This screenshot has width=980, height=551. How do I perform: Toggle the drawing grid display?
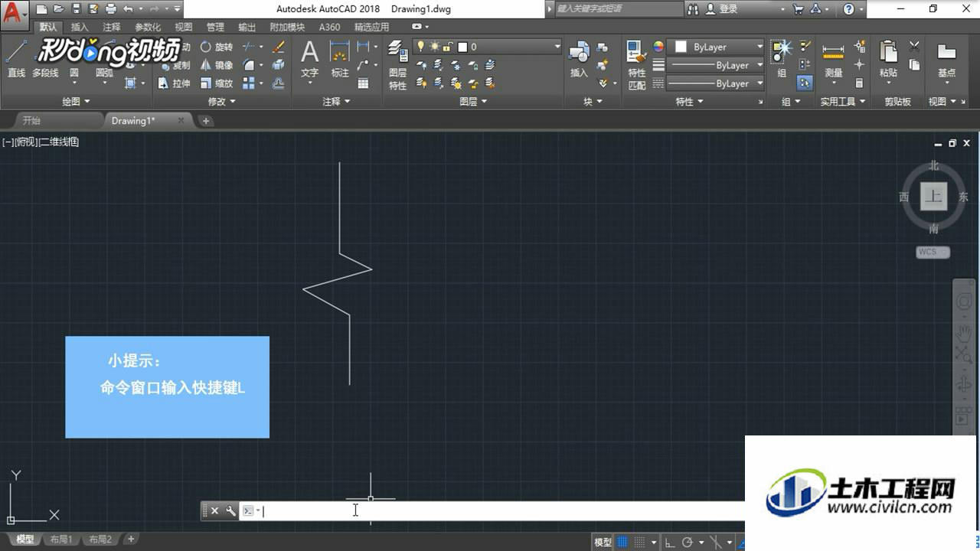pyautogui.click(x=622, y=542)
